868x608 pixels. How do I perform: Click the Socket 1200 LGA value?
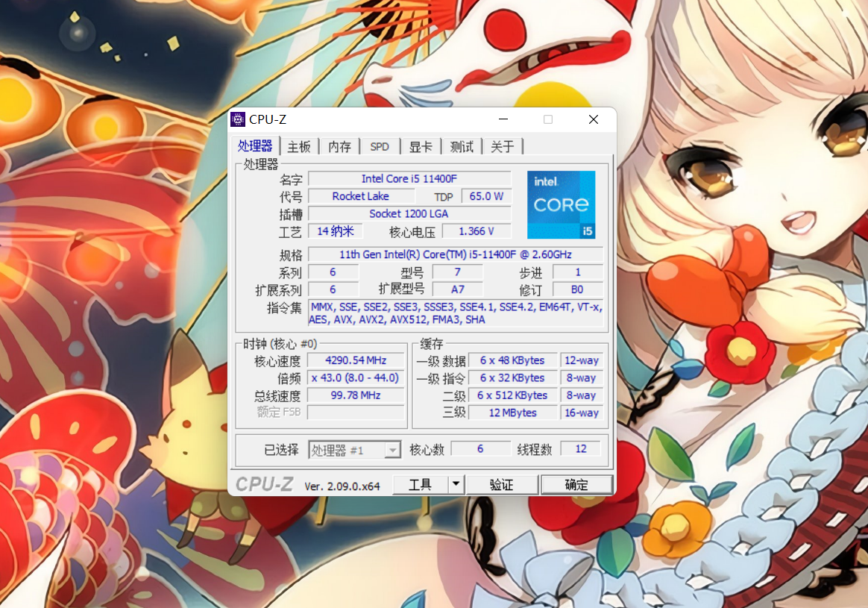[409, 214]
